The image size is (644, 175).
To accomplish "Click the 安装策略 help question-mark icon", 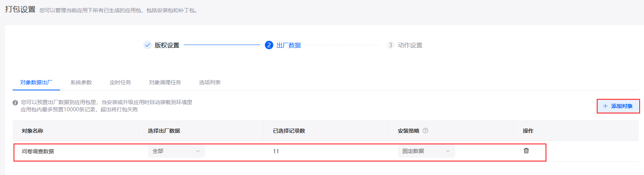I will click(x=425, y=130).
